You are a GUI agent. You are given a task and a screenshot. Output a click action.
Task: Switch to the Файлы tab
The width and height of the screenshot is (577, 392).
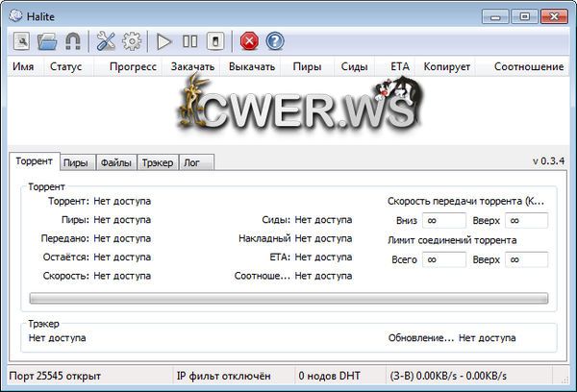[x=115, y=162]
